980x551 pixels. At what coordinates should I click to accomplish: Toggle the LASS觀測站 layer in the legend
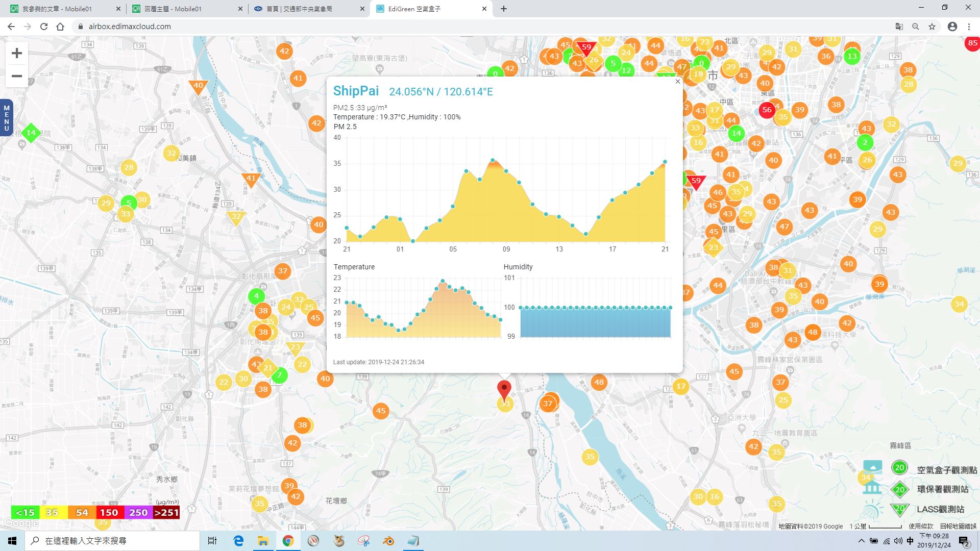click(941, 509)
